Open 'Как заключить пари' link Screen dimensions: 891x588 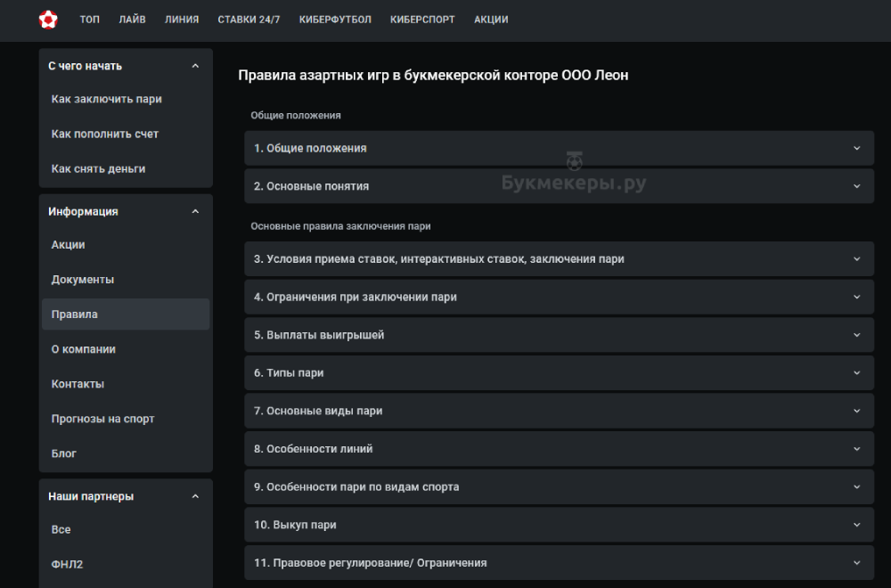pyautogui.click(x=106, y=99)
